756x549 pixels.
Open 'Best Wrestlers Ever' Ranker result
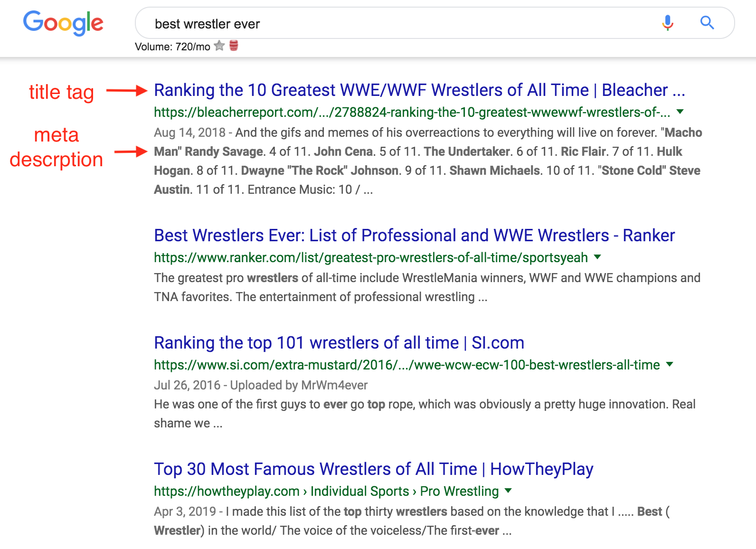(414, 236)
